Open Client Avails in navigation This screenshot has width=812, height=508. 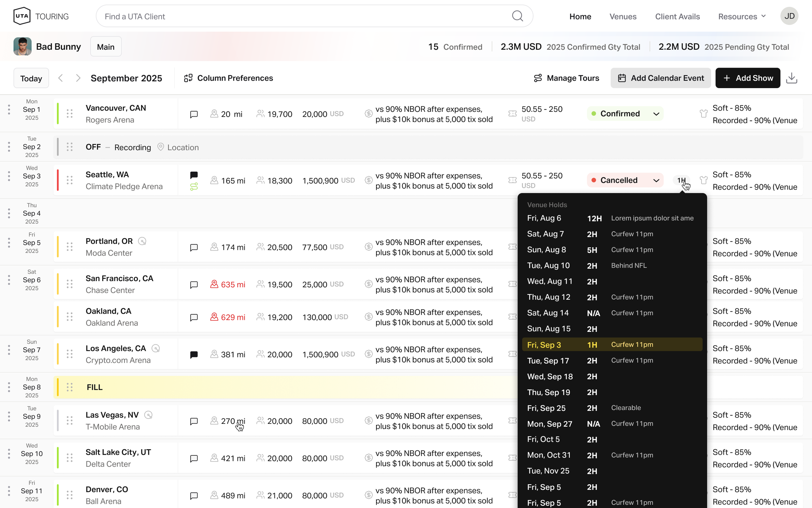click(x=677, y=17)
